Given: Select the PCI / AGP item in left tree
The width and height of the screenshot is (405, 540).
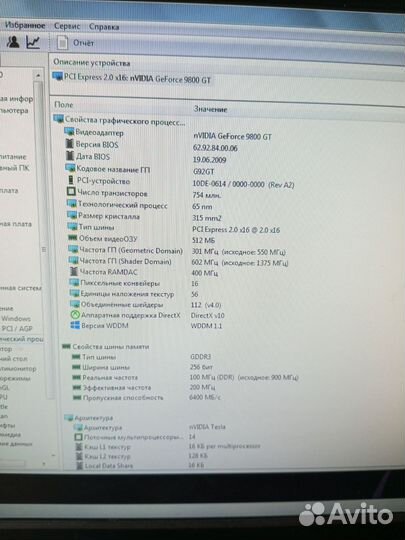Looking at the screenshot, I should tap(17, 329).
